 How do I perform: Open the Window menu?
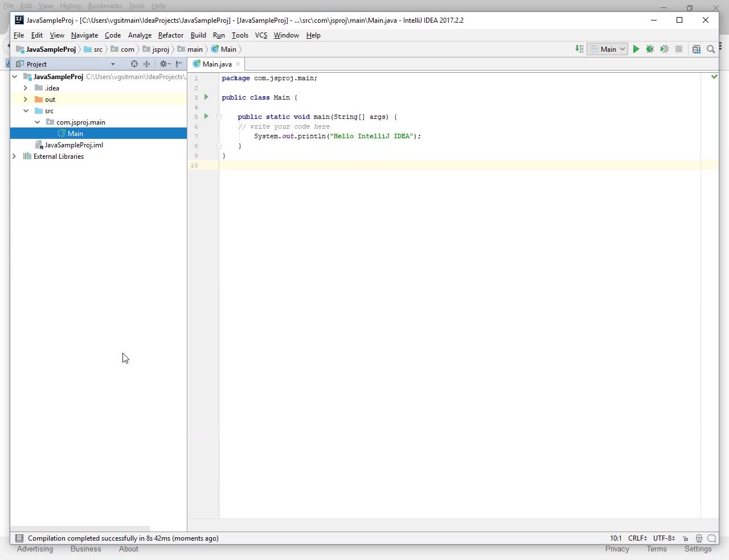point(286,35)
